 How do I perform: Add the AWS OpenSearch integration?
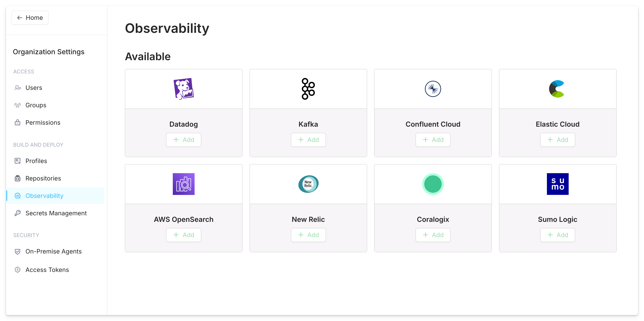(183, 235)
